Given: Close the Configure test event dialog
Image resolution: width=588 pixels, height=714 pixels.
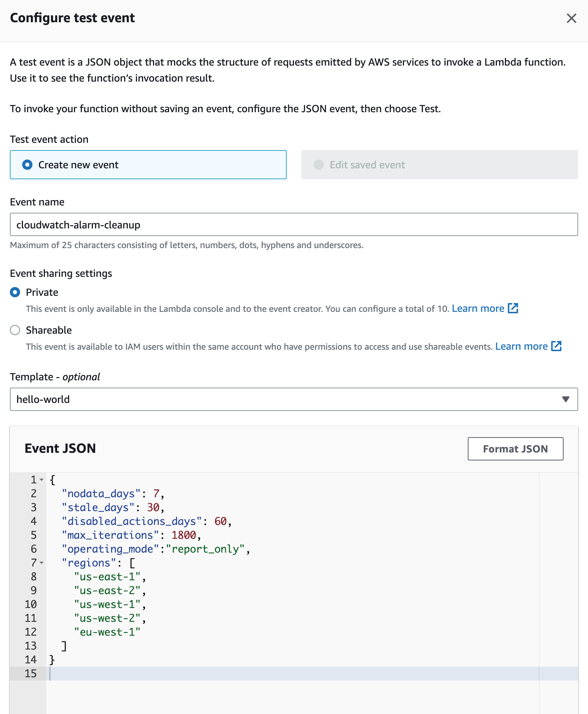Looking at the screenshot, I should tap(572, 18).
